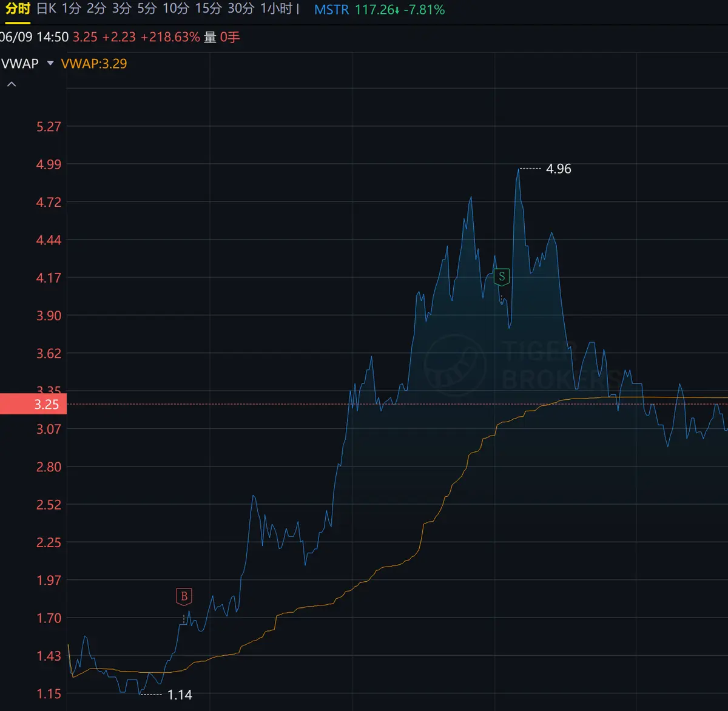Switch to the 5分 interval tab
This screenshot has width=728, height=711.
coord(147,9)
